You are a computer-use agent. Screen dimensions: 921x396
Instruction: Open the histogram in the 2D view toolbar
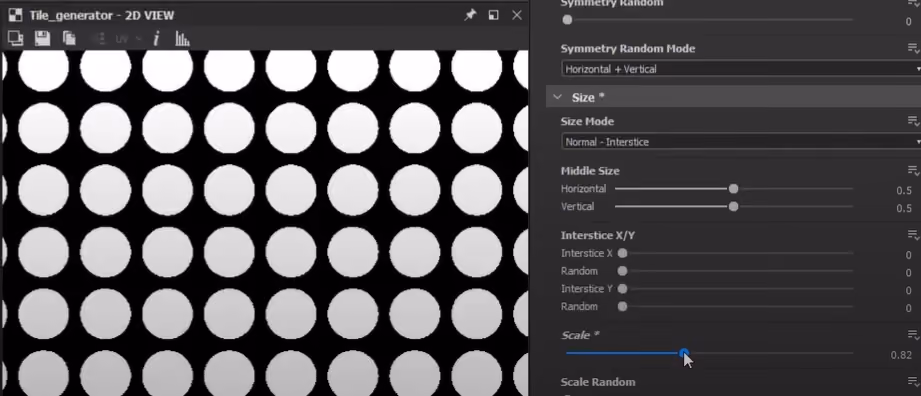(182, 39)
